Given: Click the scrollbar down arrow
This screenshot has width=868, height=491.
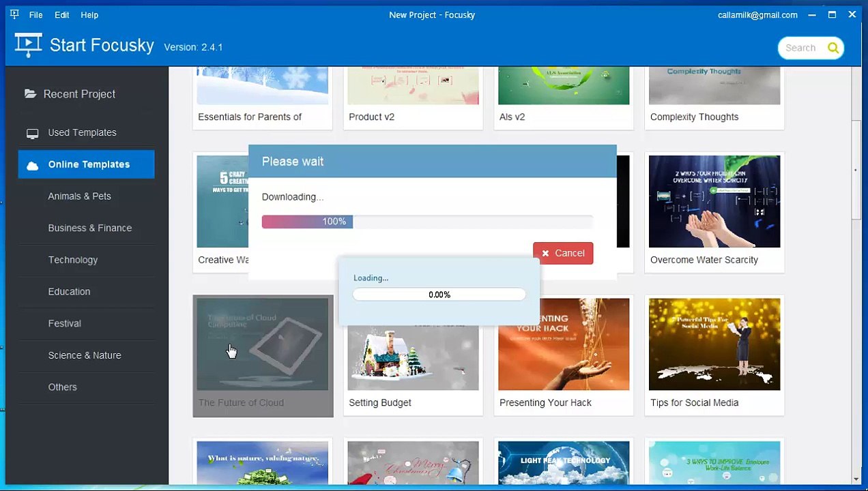Looking at the screenshot, I should [856, 479].
